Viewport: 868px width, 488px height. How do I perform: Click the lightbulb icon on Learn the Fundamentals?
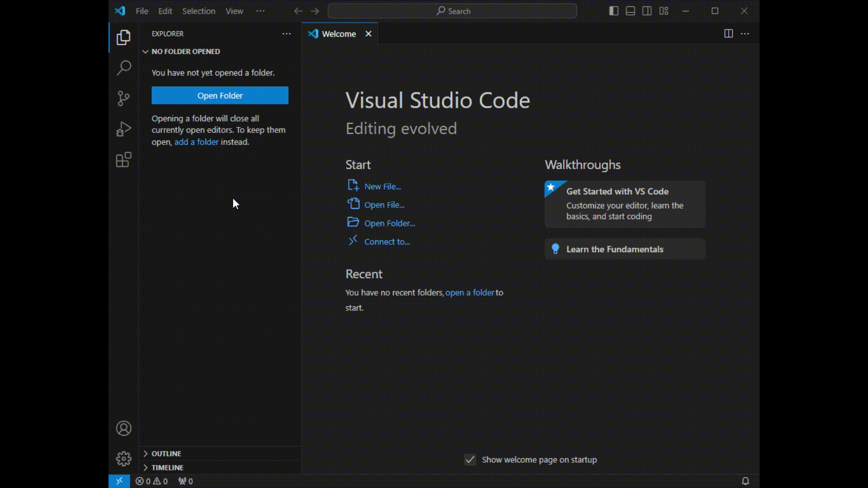tap(556, 249)
